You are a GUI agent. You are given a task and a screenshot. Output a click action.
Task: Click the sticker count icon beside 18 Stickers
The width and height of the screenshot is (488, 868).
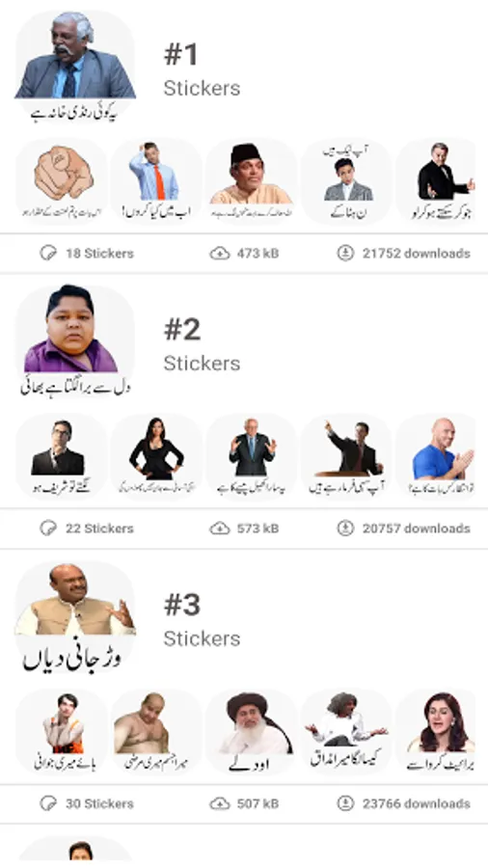tap(48, 254)
